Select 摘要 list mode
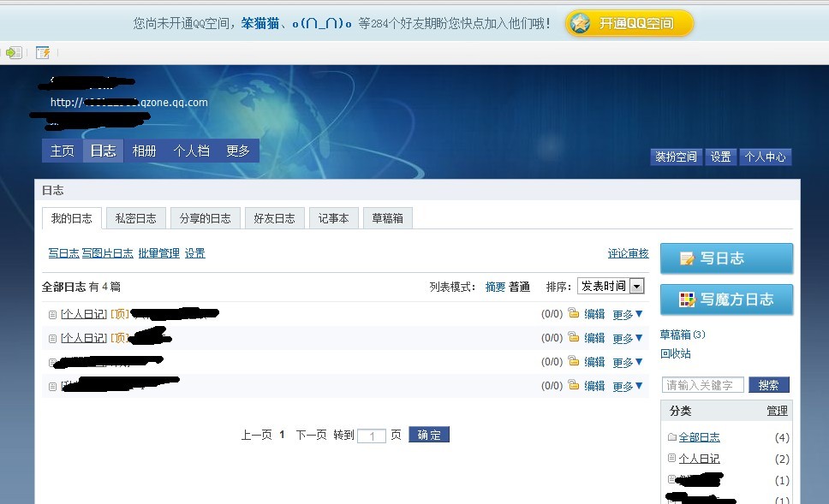This screenshot has height=504, width=829. tap(495, 287)
